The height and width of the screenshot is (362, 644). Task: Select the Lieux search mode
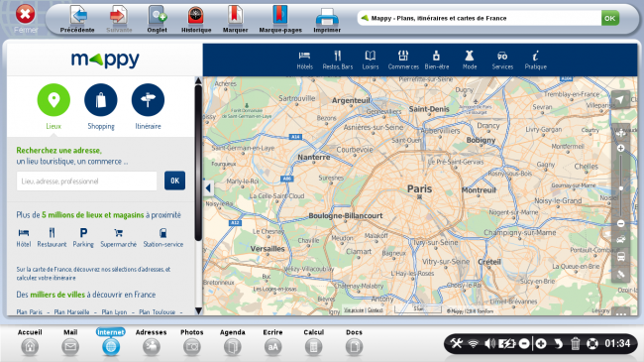(54, 107)
